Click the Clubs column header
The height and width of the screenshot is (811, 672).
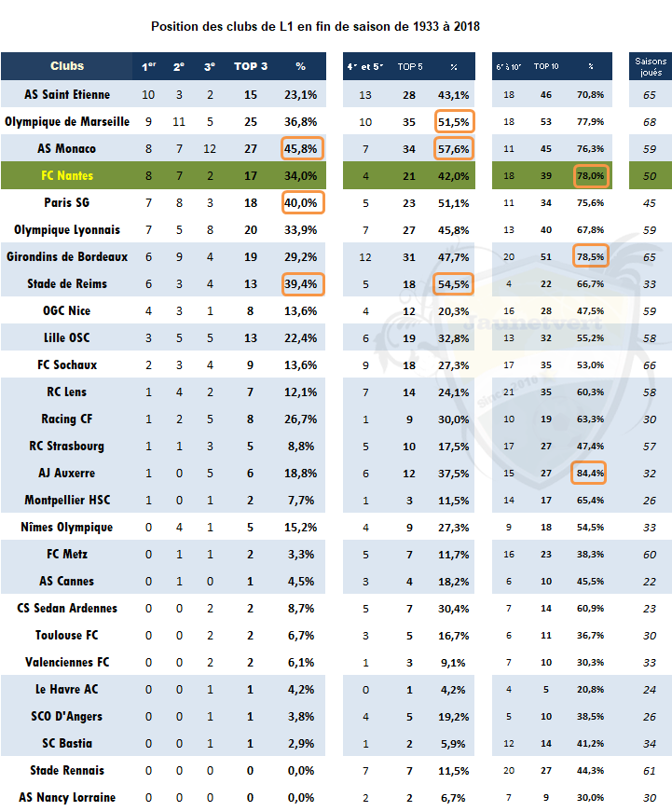tap(67, 66)
